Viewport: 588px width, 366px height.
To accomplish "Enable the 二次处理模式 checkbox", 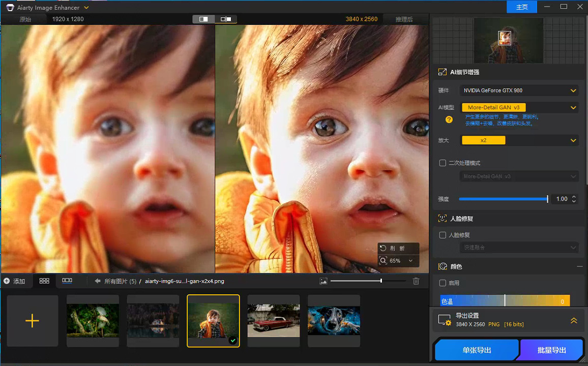I will [442, 162].
